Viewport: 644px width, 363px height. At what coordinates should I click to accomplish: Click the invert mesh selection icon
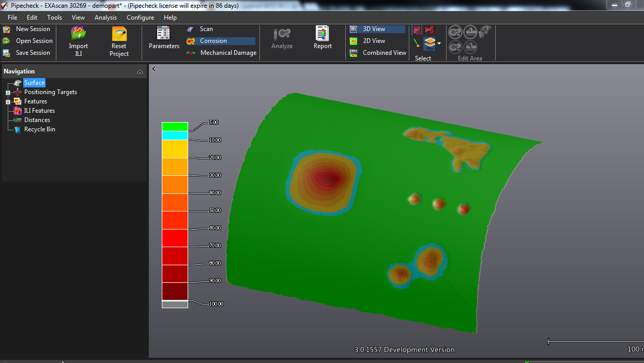tap(429, 31)
